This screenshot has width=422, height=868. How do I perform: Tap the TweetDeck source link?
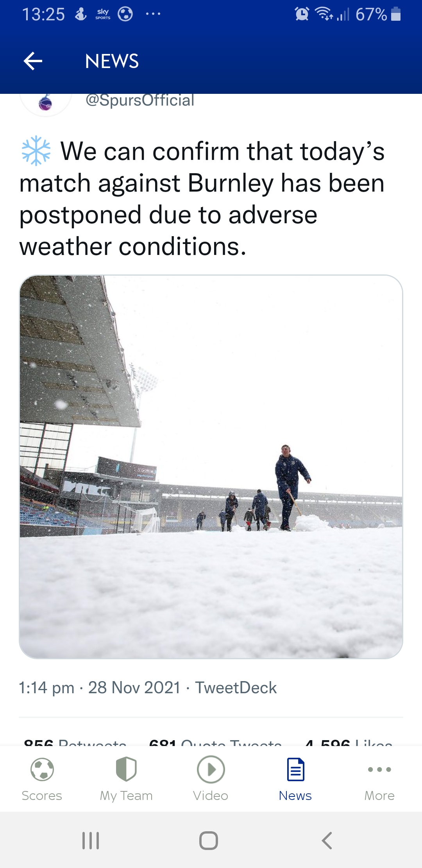point(236,688)
